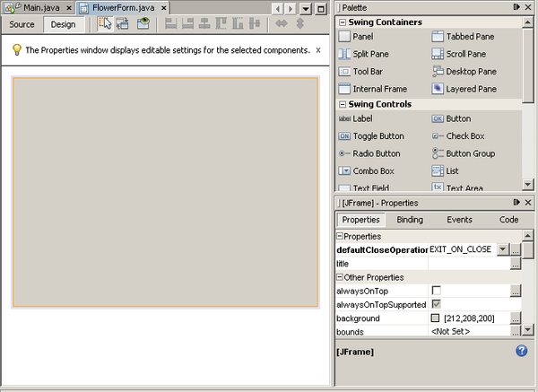Switch to the Source view
The height and width of the screenshot is (392, 538).
click(22, 24)
